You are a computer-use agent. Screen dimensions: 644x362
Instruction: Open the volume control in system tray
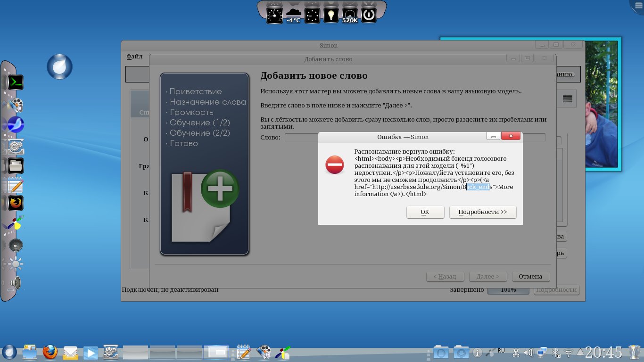[528, 353]
